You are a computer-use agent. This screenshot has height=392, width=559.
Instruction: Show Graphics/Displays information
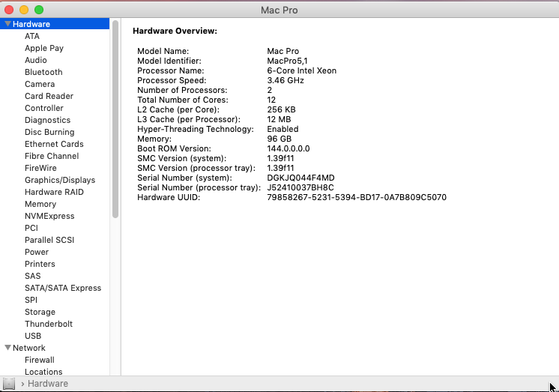click(x=60, y=180)
